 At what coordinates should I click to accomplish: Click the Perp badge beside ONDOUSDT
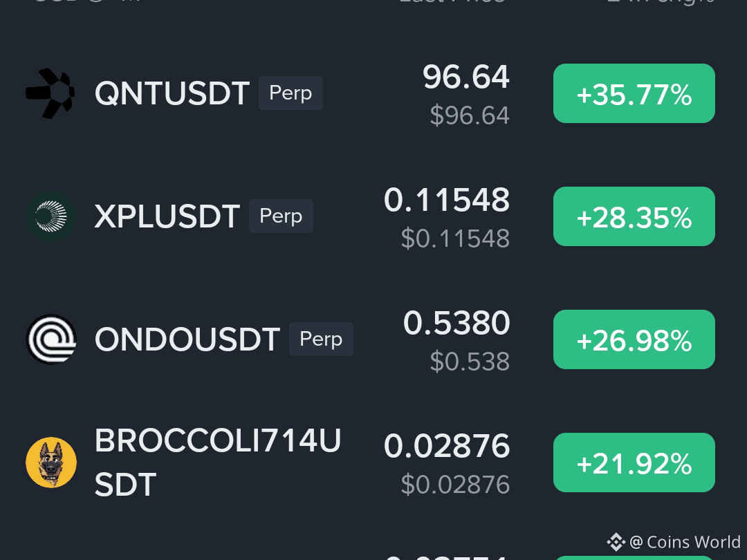(321, 339)
